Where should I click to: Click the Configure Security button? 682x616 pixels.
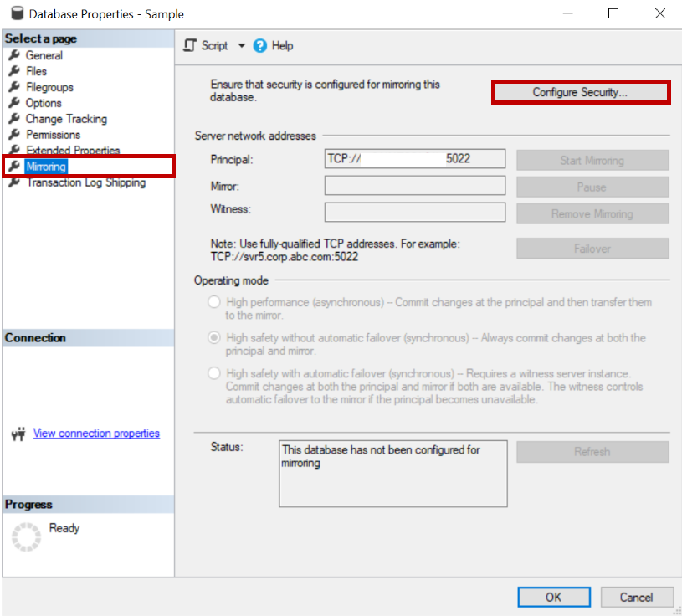[x=581, y=92]
